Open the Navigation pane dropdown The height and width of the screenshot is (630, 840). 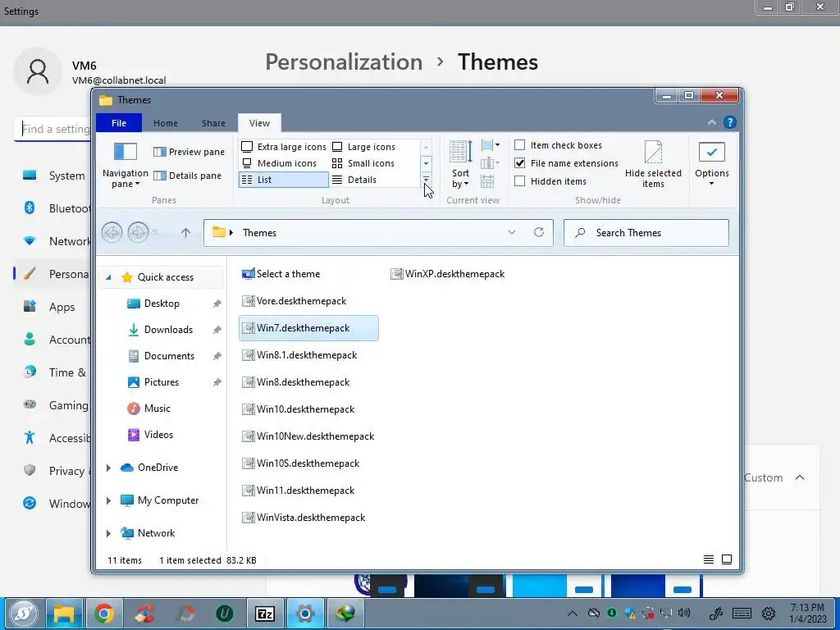(126, 166)
